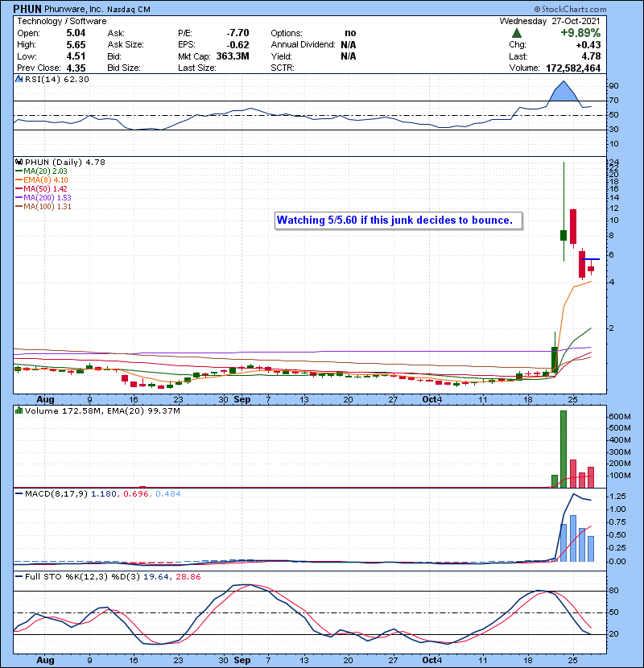
Task: Click the Last price 4.78 in the header
Action: pyautogui.click(x=592, y=56)
